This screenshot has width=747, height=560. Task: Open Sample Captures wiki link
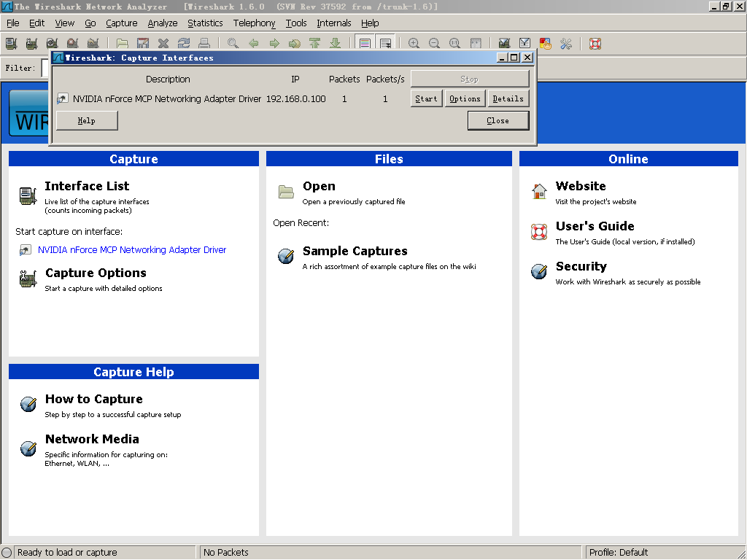click(355, 251)
